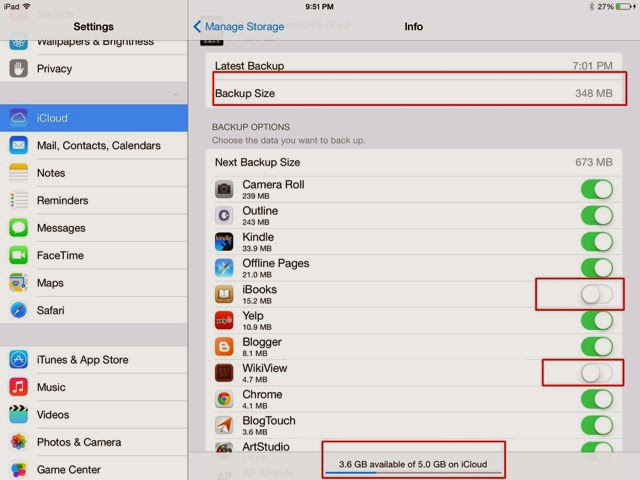Tap the Bluetooth status icon
This screenshot has height=480, width=640.
591,7
